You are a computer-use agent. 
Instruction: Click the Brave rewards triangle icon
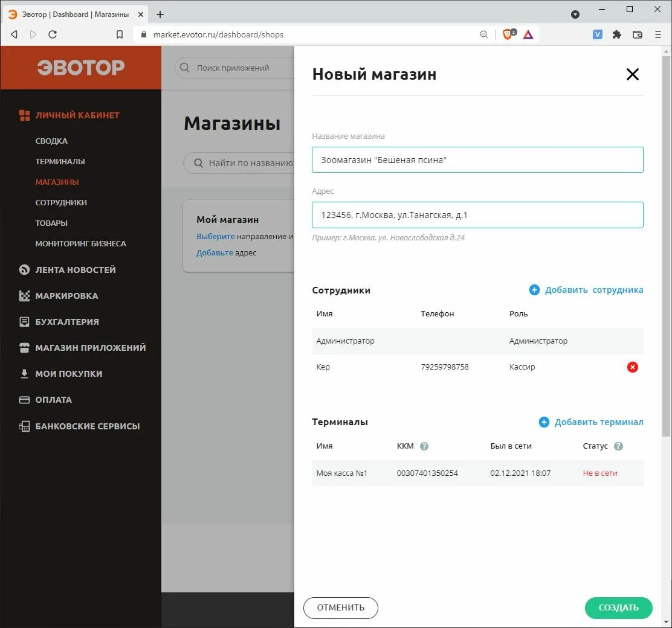pyautogui.click(x=528, y=34)
